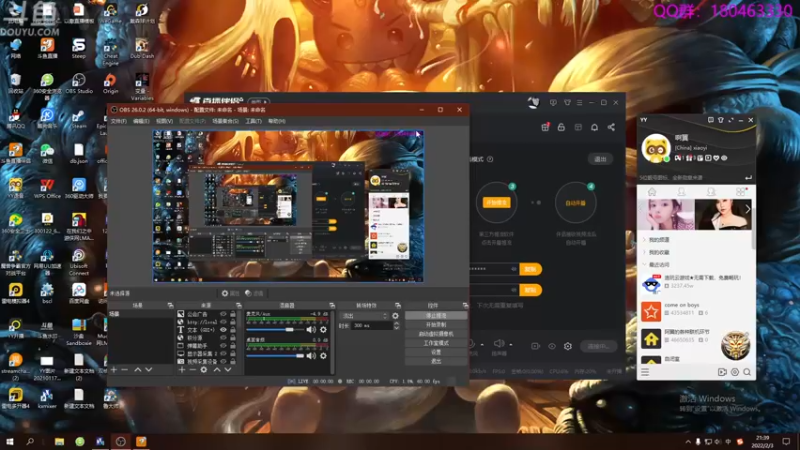Viewport: 800px width, 450px height.
Task: Toggle visibility of 文本 (GDI+) source
Action: pyautogui.click(x=223, y=330)
